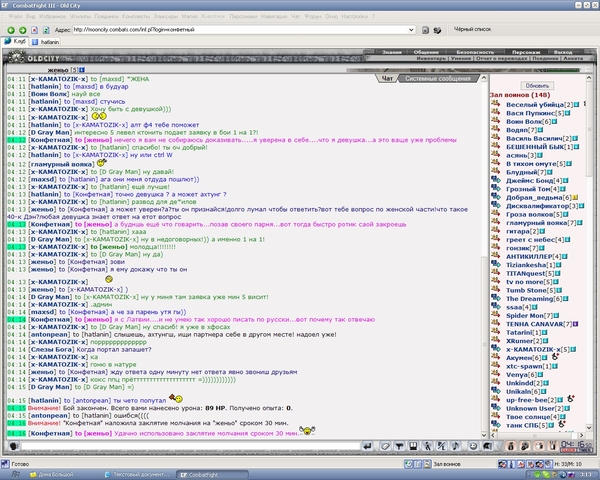
Task: Click the first icon in right status bar group
Action: [x=502, y=464]
